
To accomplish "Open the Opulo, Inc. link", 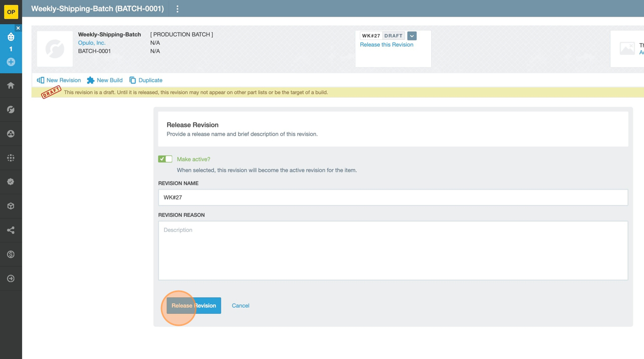I will tap(92, 43).
